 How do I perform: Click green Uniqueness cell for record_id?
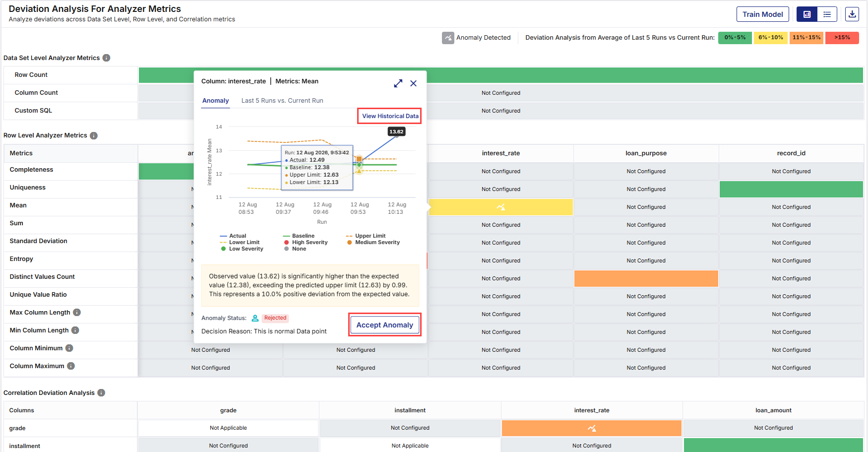[791, 190]
